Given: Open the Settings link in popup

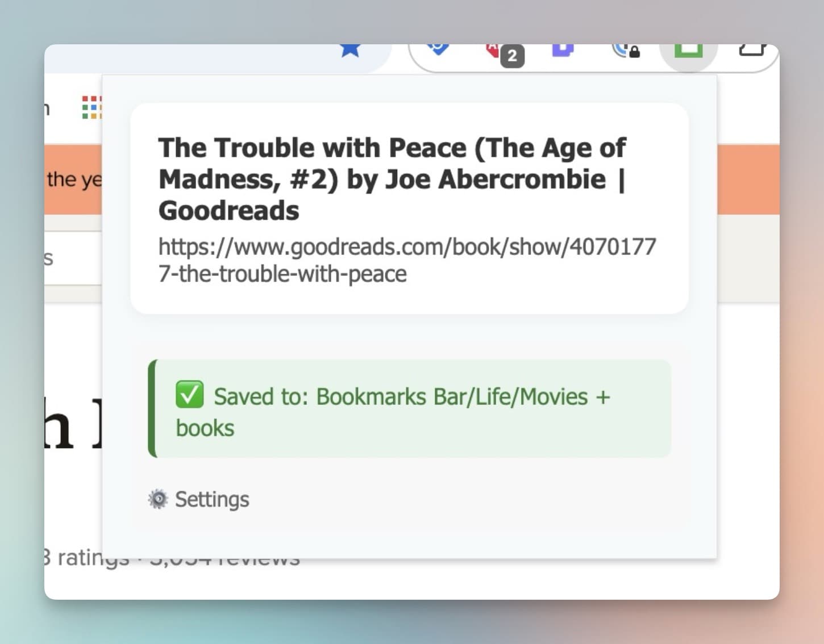Looking at the screenshot, I should tap(211, 499).
